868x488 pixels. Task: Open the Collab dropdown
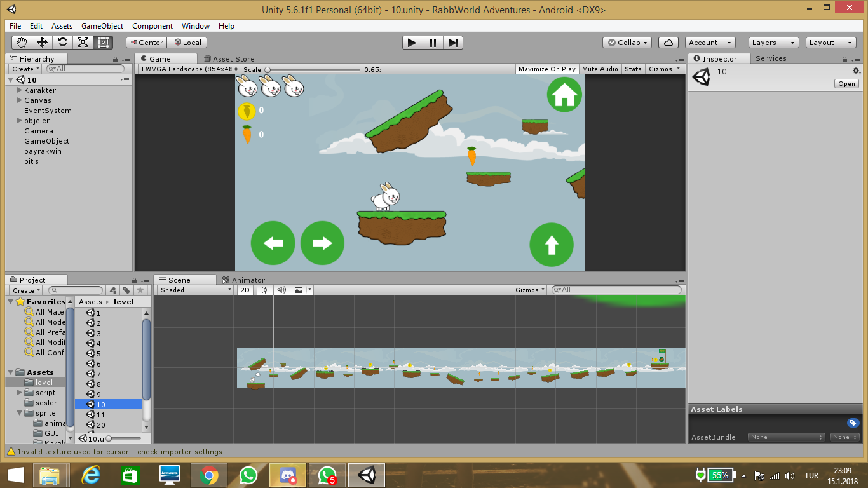[x=627, y=43]
